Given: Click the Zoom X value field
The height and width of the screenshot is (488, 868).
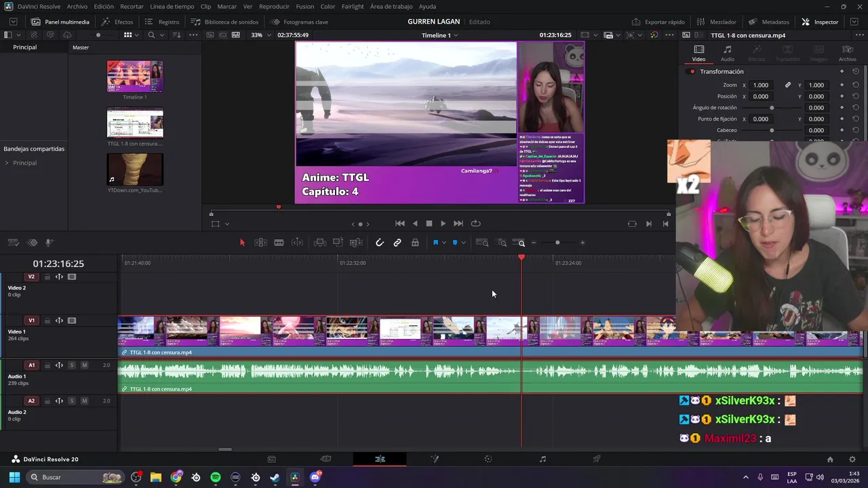Looking at the screenshot, I should click(761, 85).
